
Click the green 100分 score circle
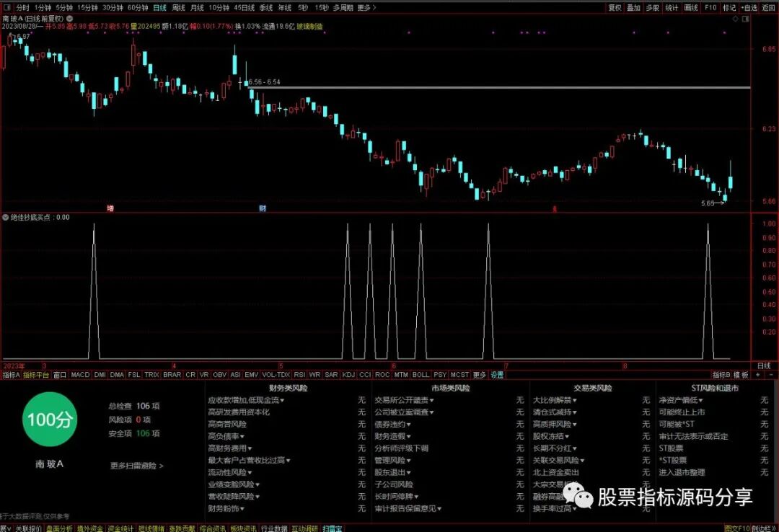[x=50, y=420]
